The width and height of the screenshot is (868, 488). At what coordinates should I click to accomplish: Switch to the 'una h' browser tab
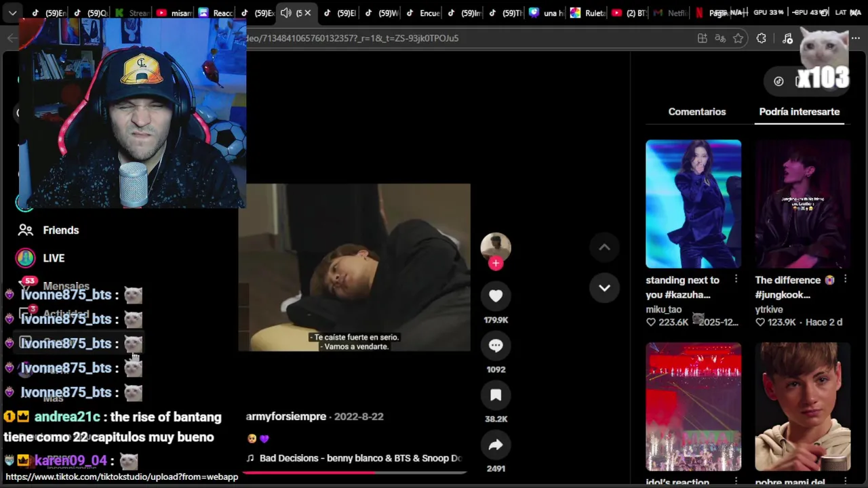[547, 13]
